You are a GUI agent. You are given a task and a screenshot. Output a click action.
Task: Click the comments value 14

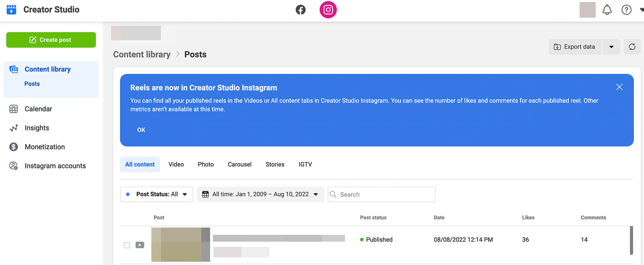pos(584,239)
